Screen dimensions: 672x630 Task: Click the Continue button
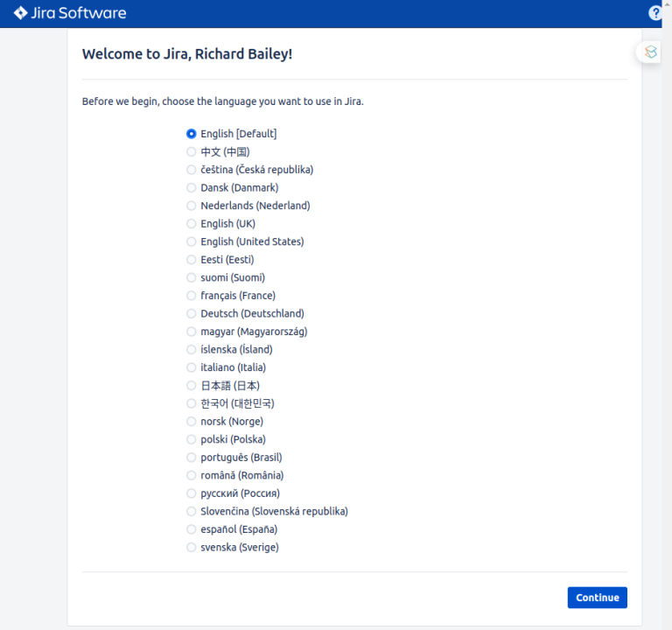coord(597,598)
